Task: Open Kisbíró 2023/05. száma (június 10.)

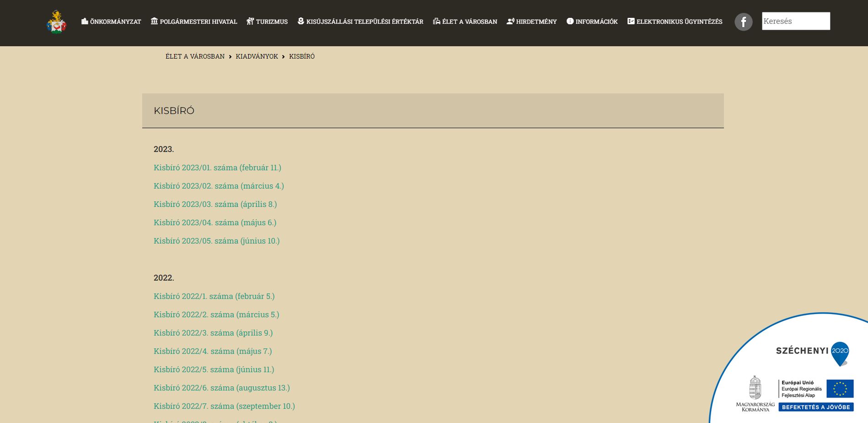Action: click(x=217, y=241)
